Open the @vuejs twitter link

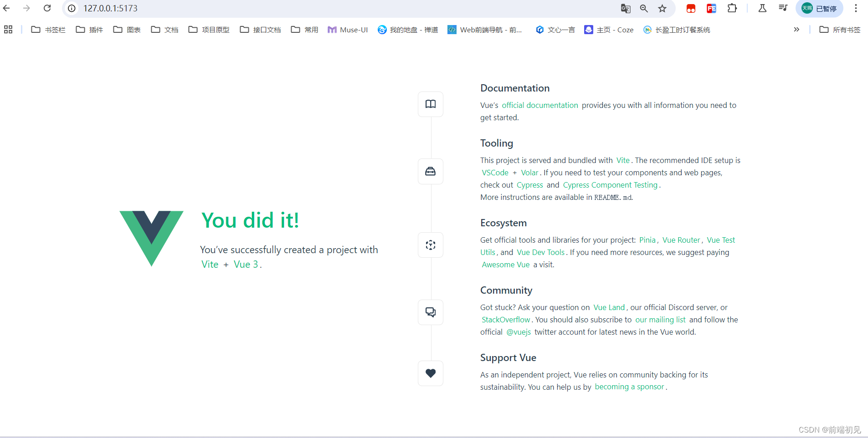(519, 332)
